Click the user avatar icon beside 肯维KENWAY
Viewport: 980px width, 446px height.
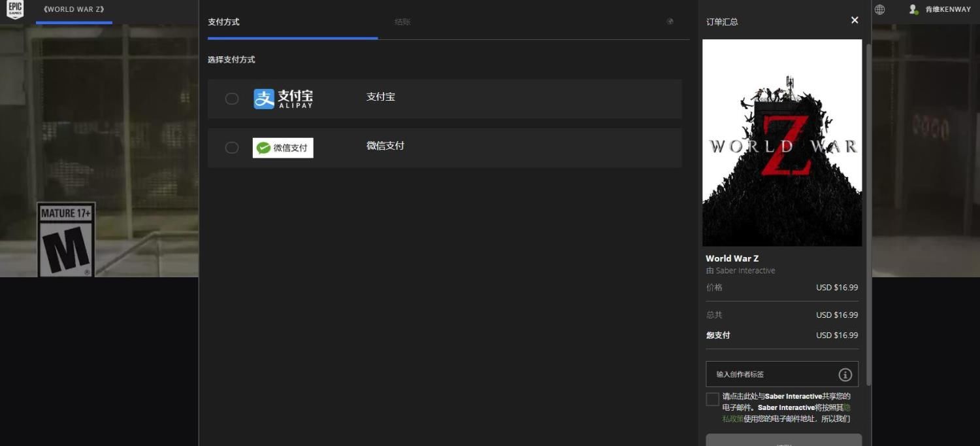(x=913, y=10)
